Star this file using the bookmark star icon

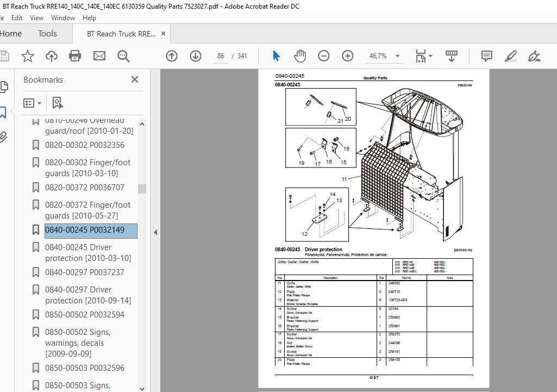(27, 56)
